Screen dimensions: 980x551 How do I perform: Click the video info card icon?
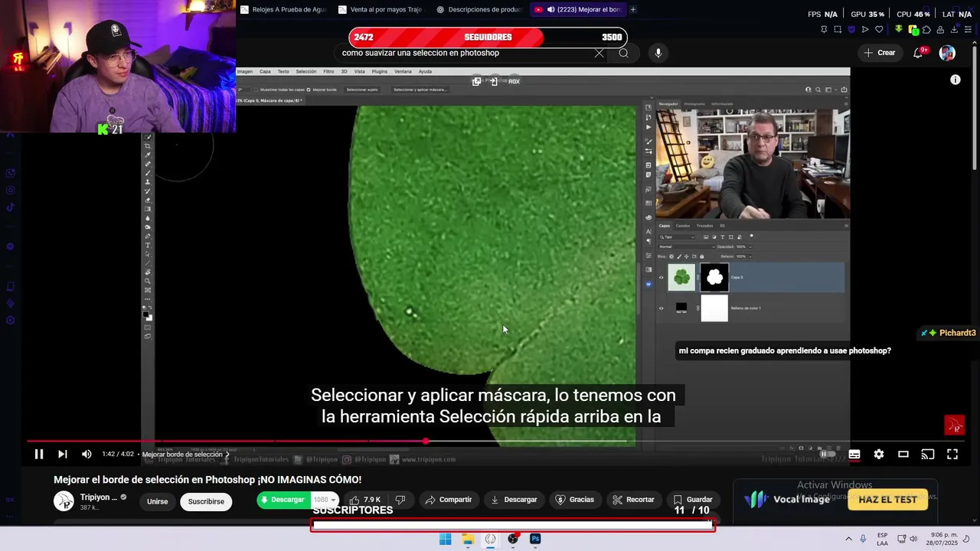click(955, 80)
